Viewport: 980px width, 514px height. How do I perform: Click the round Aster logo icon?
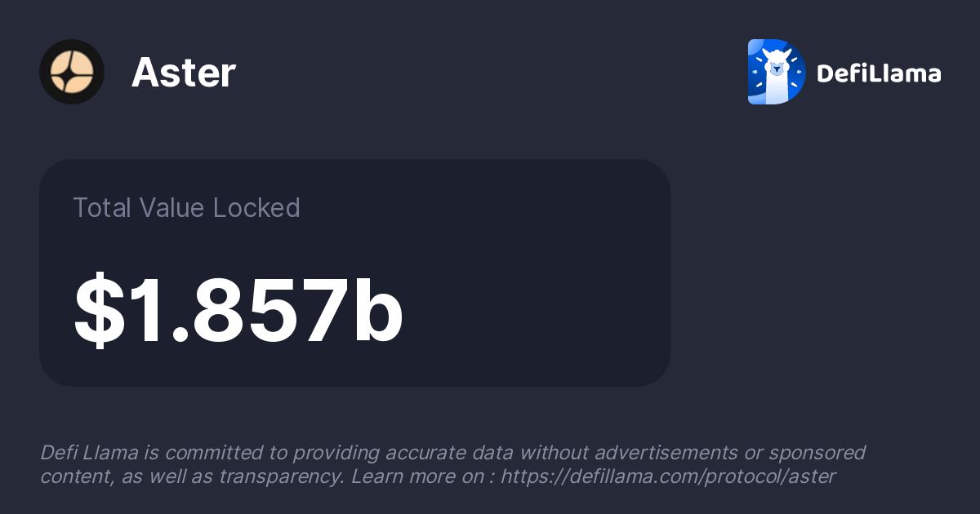click(72, 72)
